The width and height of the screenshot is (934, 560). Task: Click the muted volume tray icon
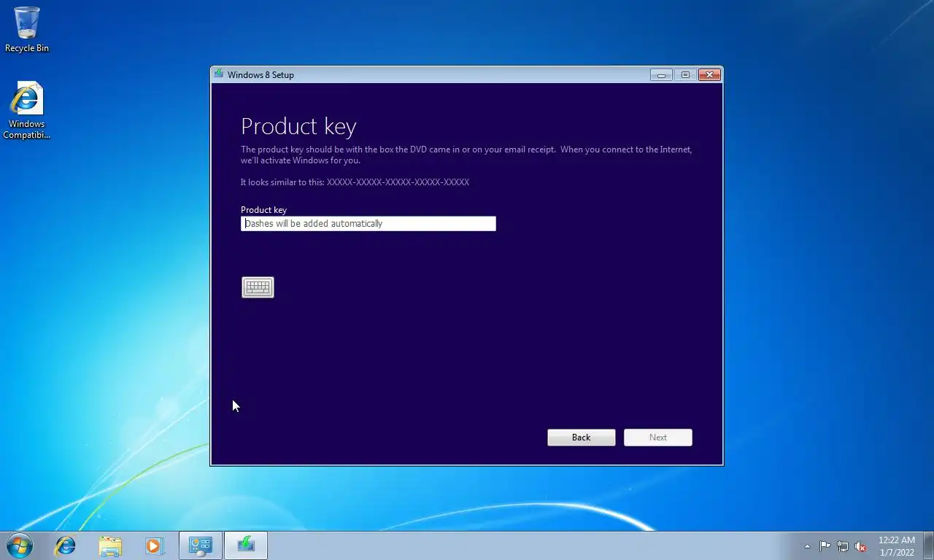[860, 546]
